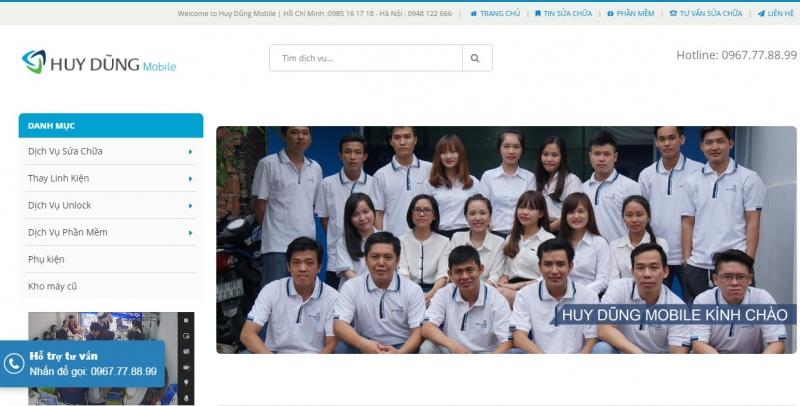Expand the Dịch Vụ Unlock submenu arrow
The image size is (800, 406).
tap(190, 206)
